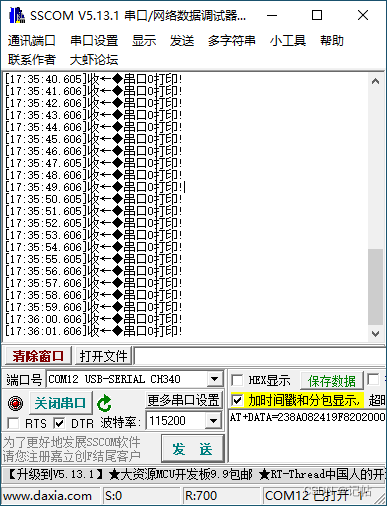Click the 保存数据 button

332,381
